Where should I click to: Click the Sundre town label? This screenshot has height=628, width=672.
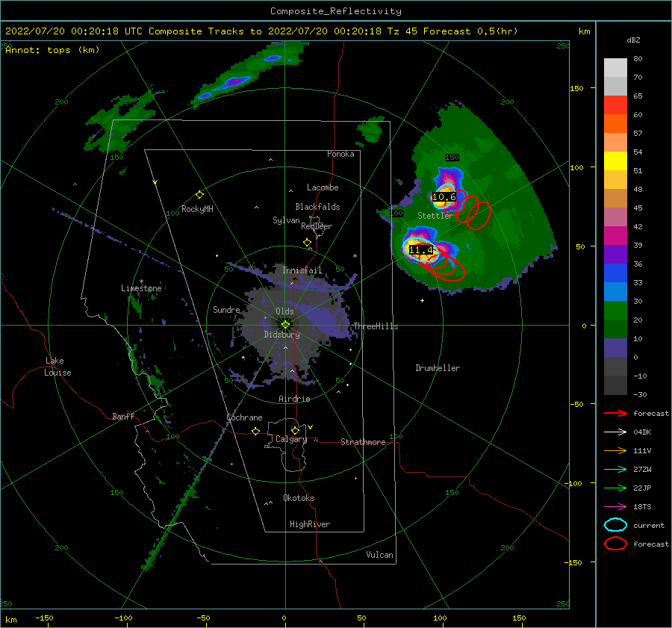pos(226,309)
